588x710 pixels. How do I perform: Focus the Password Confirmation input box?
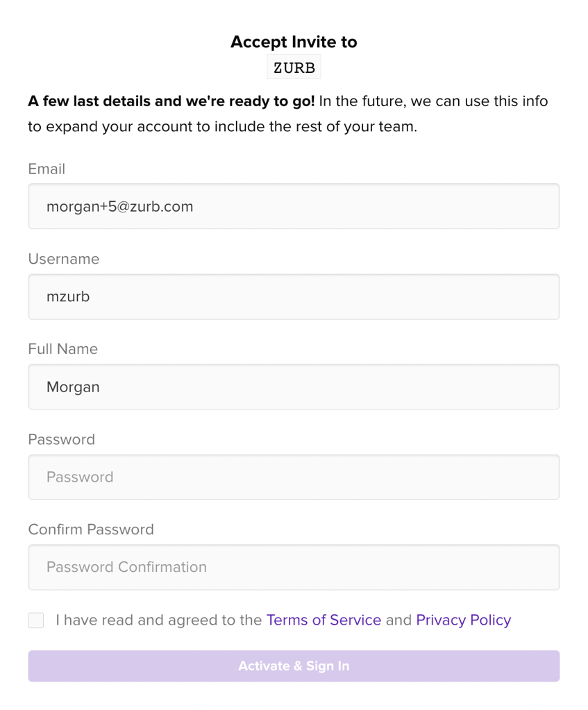[x=294, y=567]
